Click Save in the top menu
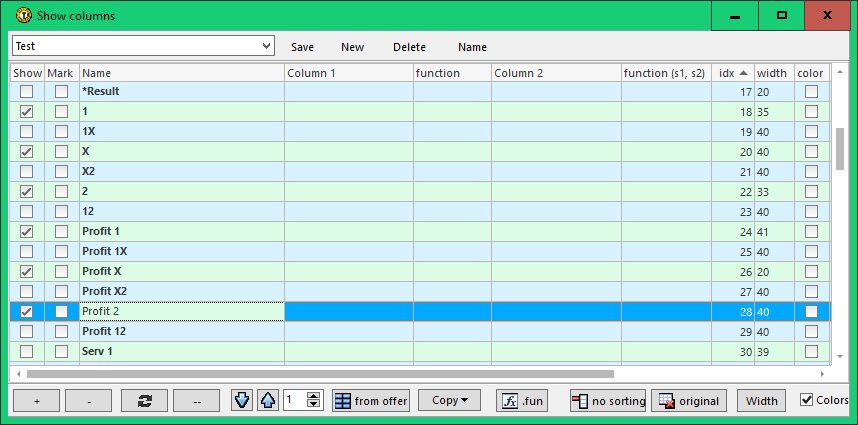This screenshot has height=425, width=858. pos(302,47)
